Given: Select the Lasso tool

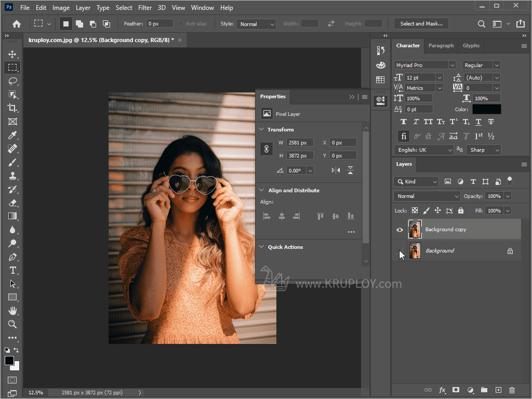Looking at the screenshot, I should pos(12,81).
